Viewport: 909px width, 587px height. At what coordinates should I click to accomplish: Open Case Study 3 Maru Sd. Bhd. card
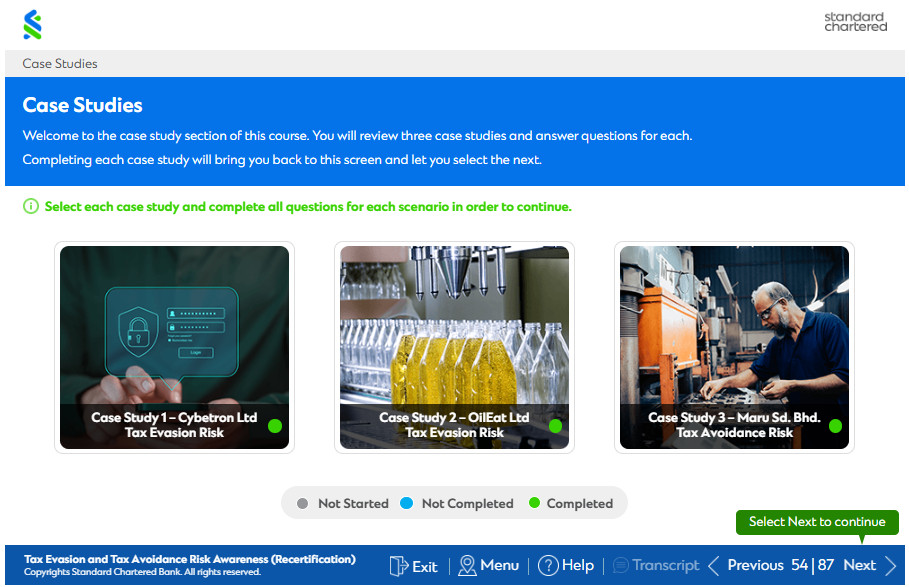(x=735, y=347)
